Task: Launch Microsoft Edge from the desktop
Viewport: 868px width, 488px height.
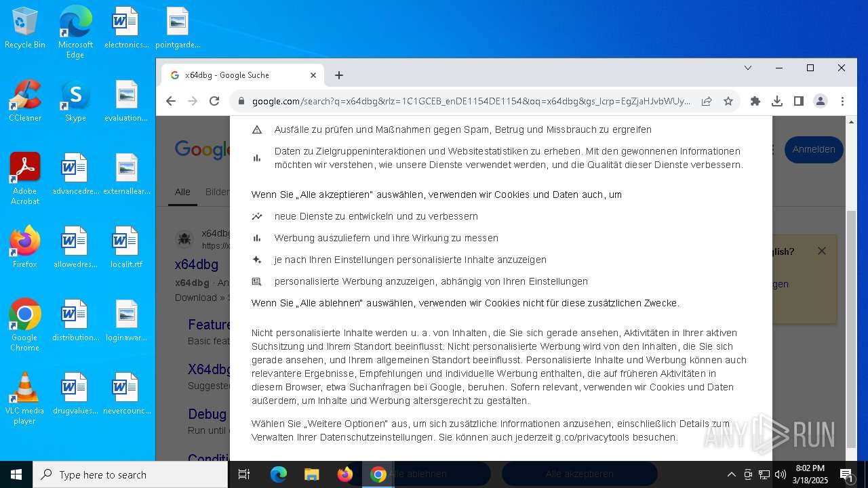Action: (75, 32)
